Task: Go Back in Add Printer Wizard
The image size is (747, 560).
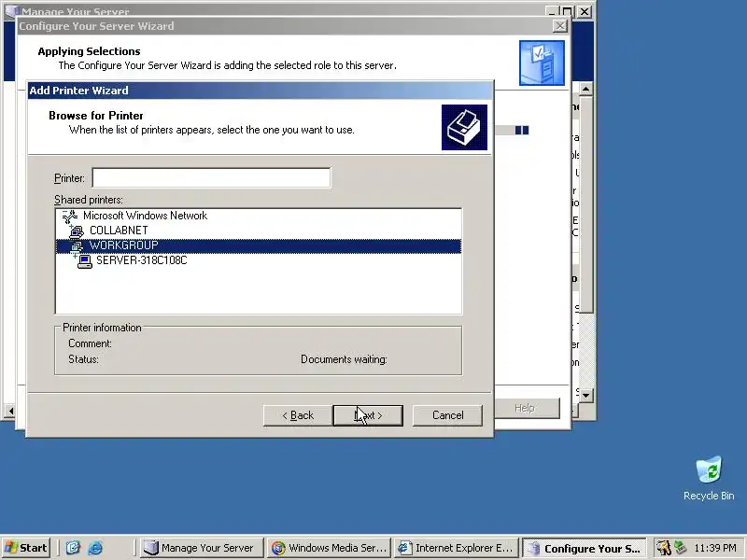Action: pos(298,415)
